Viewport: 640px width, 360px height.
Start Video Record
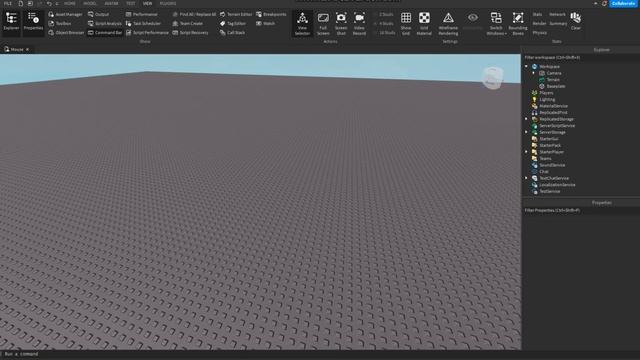(x=359, y=24)
